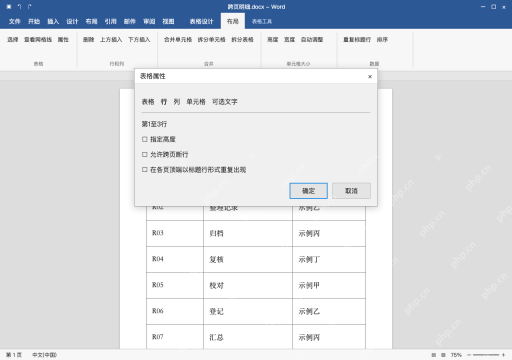The image size is (512, 360).
Task: Toggle 查看网格线 in the ribbon
Action: pyautogui.click(x=38, y=40)
